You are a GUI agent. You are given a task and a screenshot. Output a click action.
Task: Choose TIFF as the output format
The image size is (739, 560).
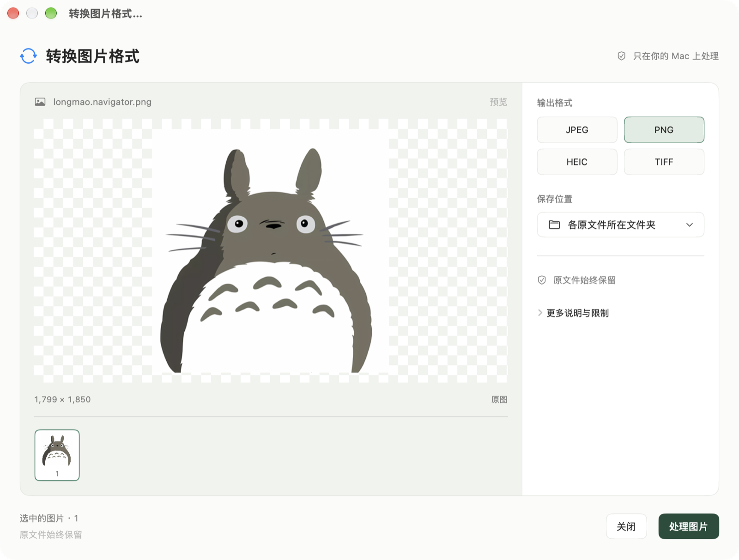click(664, 162)
